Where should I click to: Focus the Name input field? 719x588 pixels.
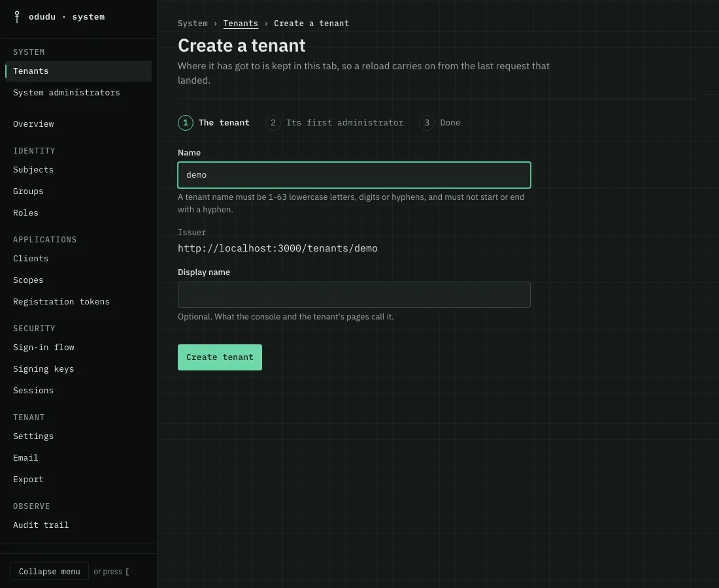coord(354,175)
